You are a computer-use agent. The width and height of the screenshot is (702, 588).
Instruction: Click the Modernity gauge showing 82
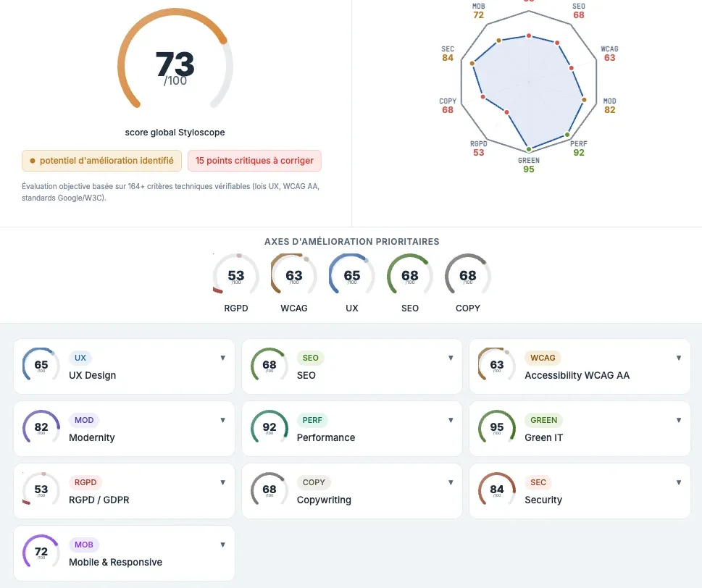click(41, 428)
